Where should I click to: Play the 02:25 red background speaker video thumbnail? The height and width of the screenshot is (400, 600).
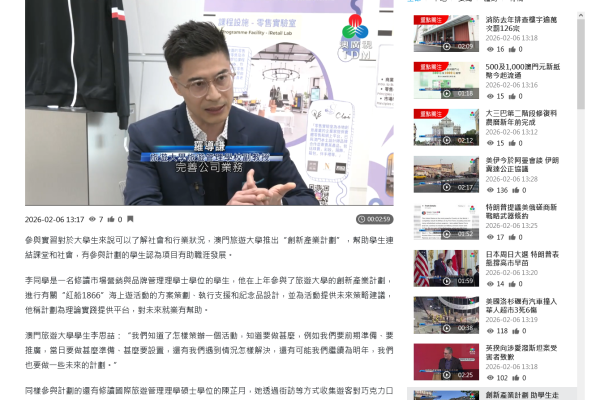pyautogui.click(x=446, y=362)
